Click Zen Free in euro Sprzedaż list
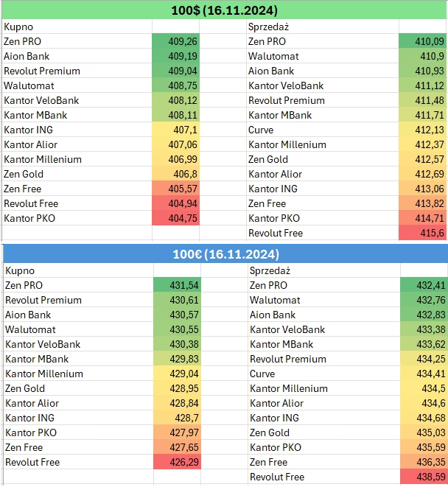This screenshot has height=487, width=448. coord(268,462)
